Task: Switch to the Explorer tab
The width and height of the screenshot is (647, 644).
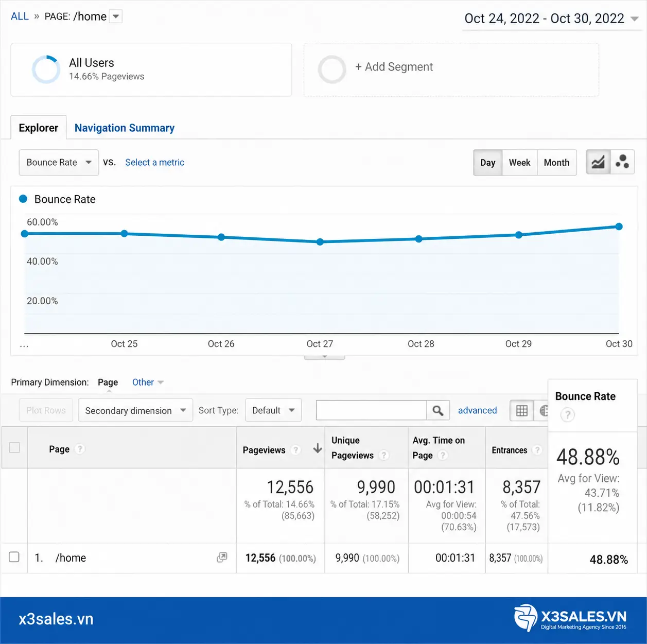Action: tap(39, 128)
